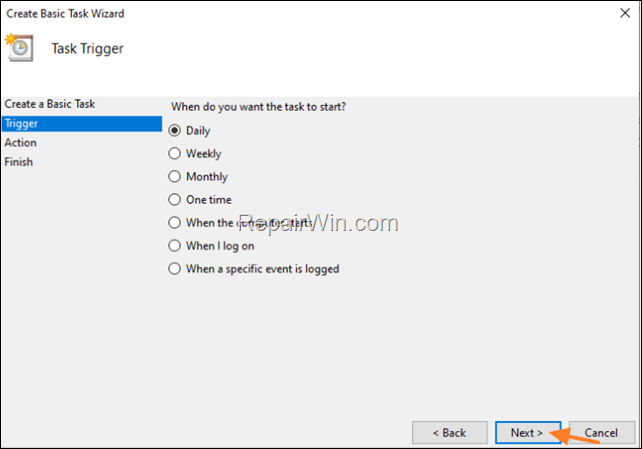The image size is (642, 449).
Task: Pick the Monthly trigger option
Action: coord(175,177)
